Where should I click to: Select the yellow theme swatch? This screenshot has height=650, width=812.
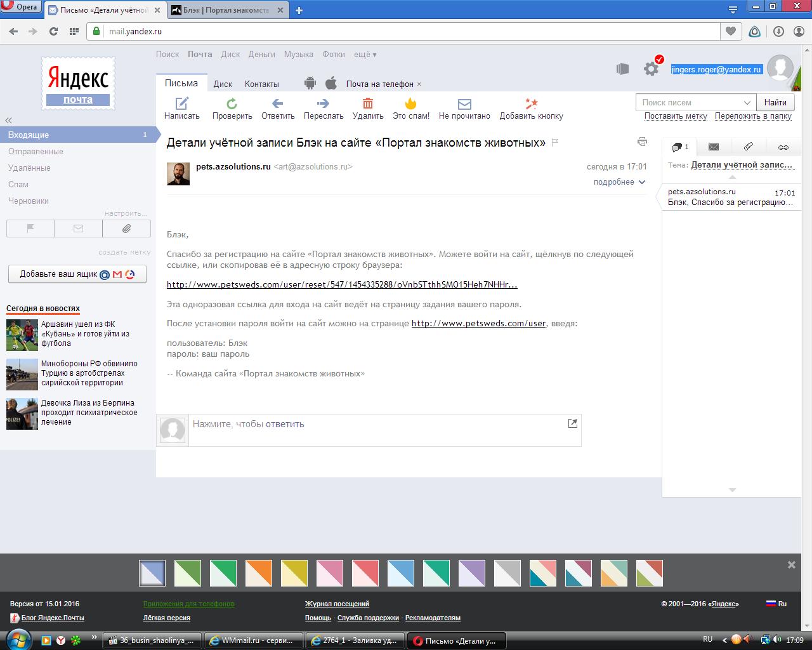click(294, 573)
